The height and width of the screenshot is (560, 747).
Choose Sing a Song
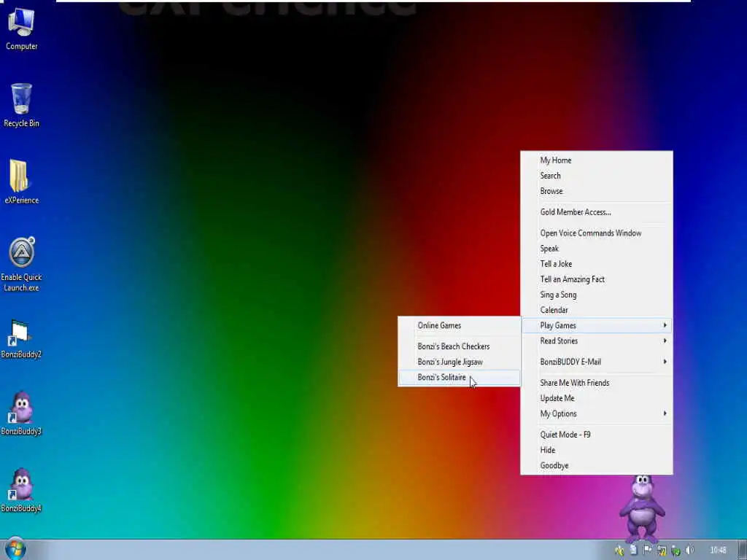[597, 295]
